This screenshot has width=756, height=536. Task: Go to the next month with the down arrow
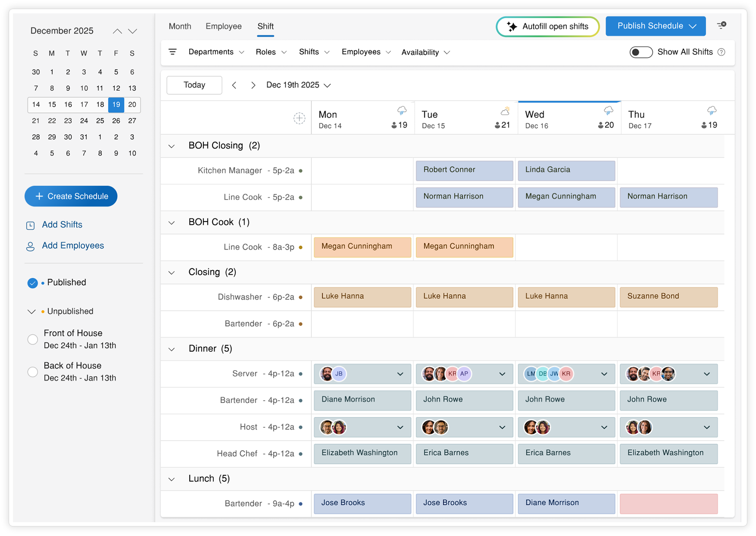click(133, 31)
